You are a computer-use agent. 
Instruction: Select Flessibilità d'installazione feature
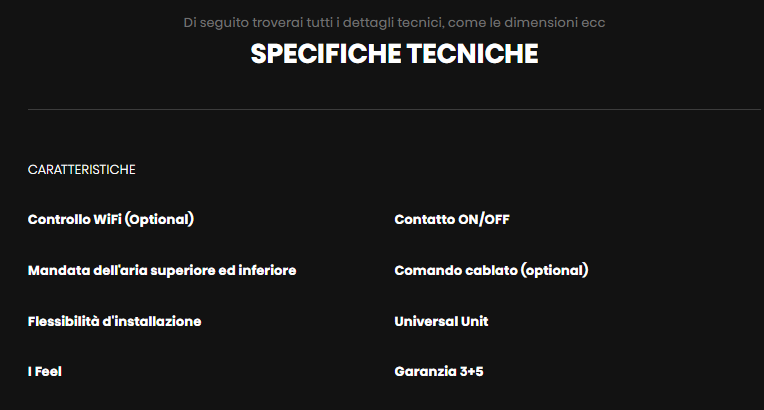click(x=114, y=321)
